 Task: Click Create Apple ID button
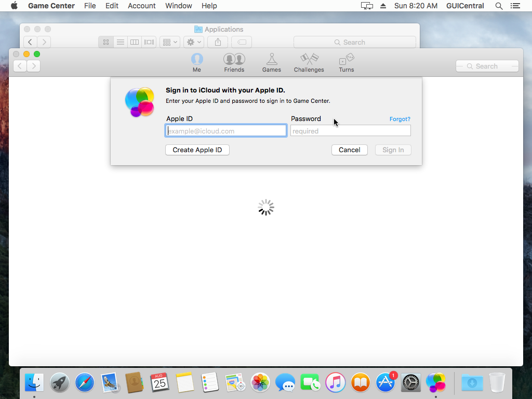(197, 150)
